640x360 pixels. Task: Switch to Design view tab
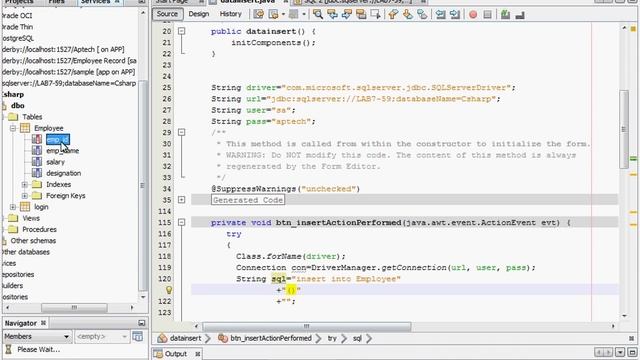[199, 14]
